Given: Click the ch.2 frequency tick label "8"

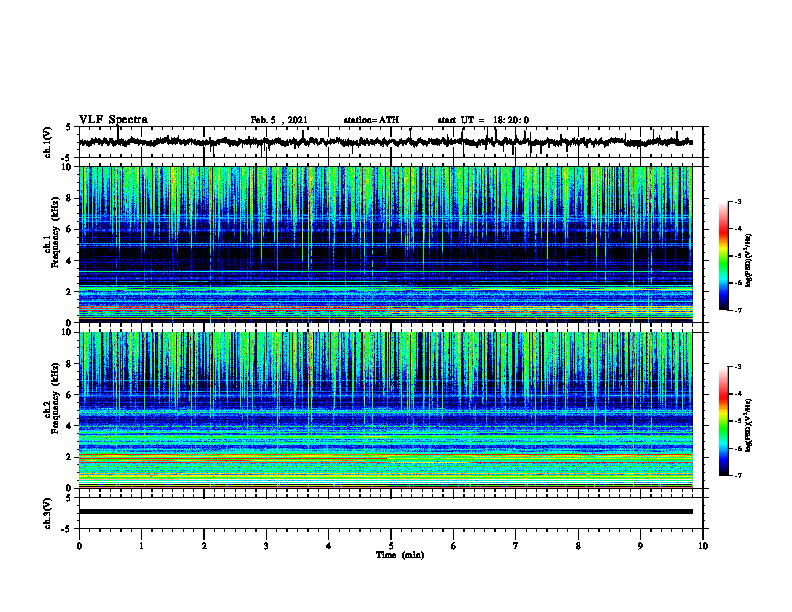Looking at the screenshot, I should (69, 364).
